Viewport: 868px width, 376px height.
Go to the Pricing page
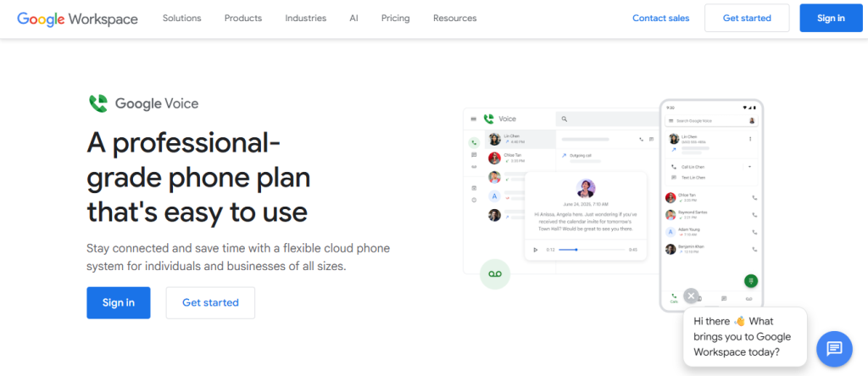[395, 19]
